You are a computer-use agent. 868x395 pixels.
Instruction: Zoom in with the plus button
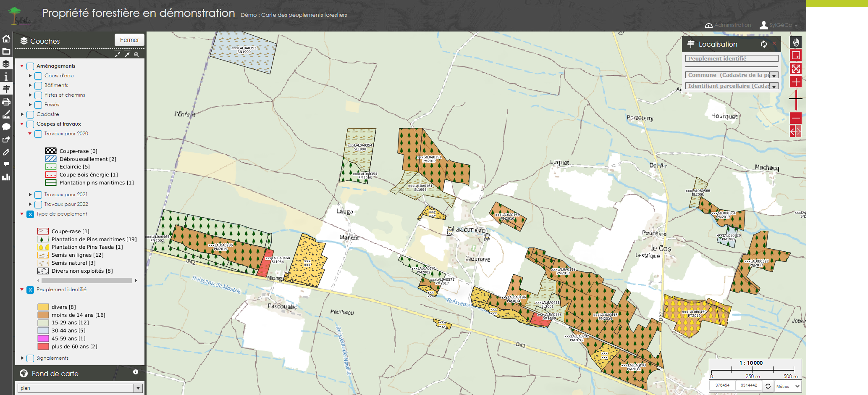(x=796, y=82)
